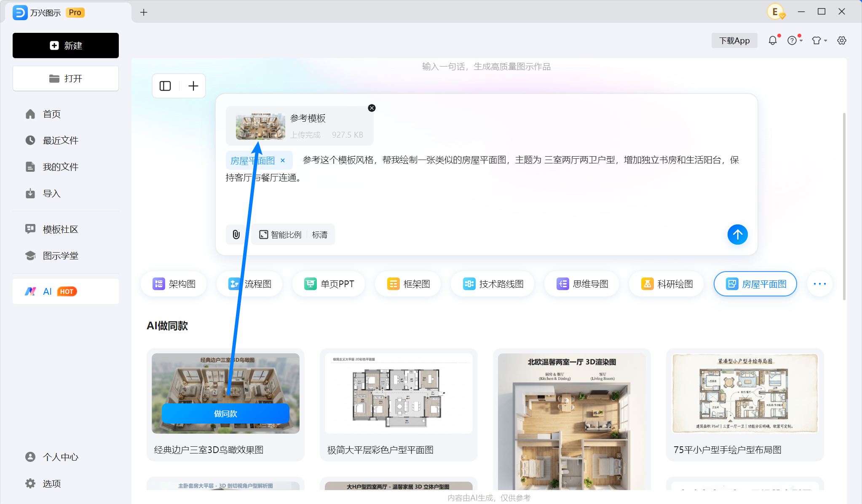Select the AI HOT sidebar entry
Image resolution: width=862 pixels, height=504 pixels.
pyautogui.click(x=66, y=291)
